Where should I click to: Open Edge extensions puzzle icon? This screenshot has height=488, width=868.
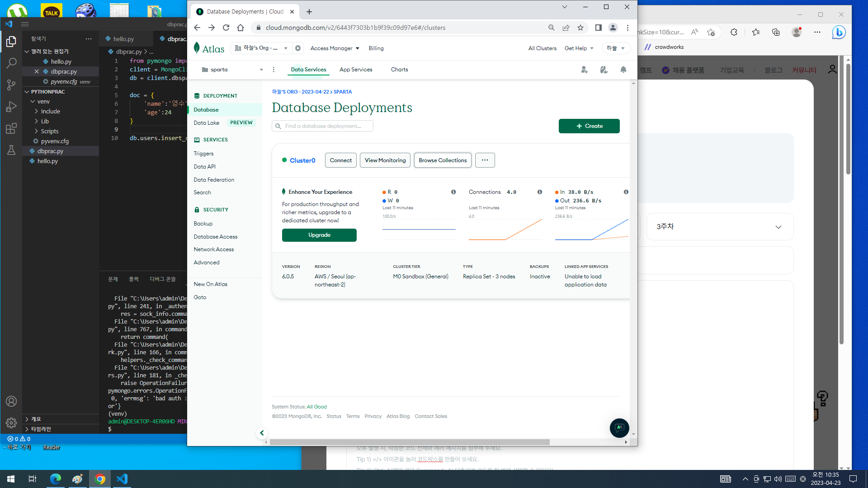734,32
